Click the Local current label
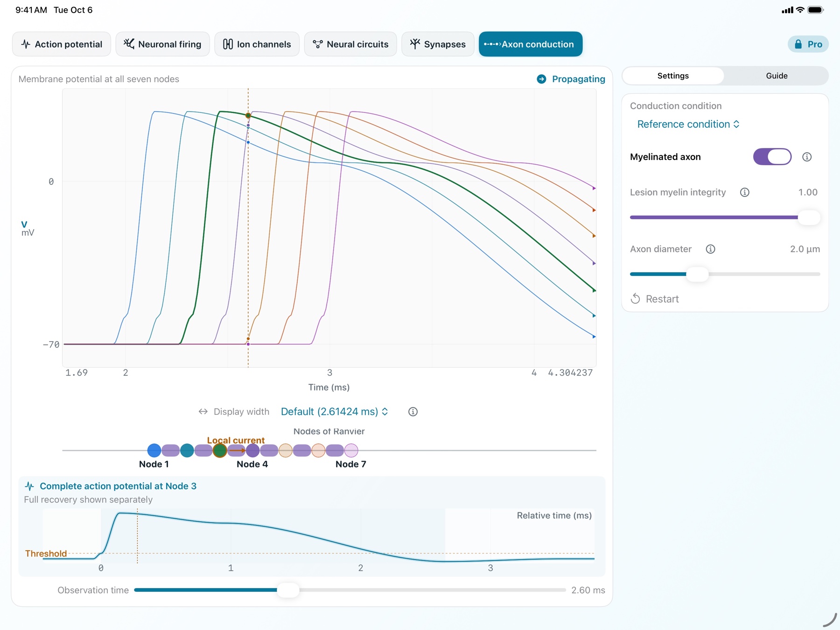Screen dimensions: 840x630 [x=236, y=440]
